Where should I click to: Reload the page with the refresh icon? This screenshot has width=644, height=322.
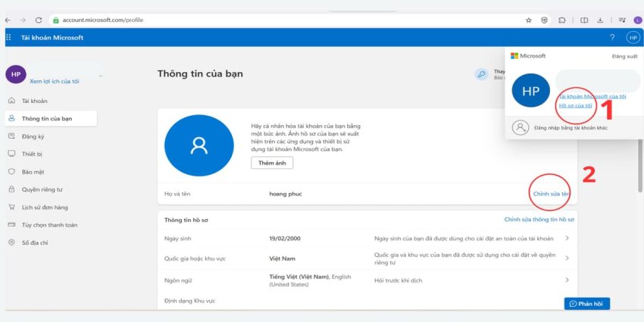point(39,20)
